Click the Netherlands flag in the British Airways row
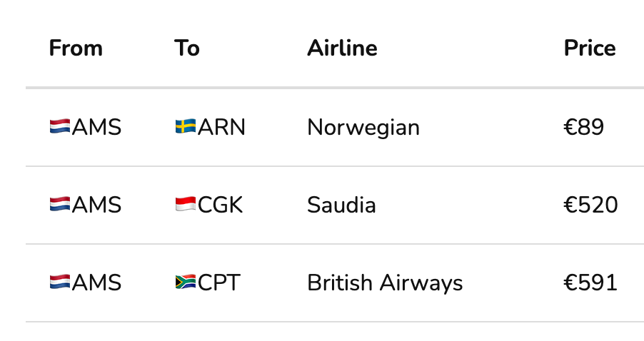 [60, 282]
